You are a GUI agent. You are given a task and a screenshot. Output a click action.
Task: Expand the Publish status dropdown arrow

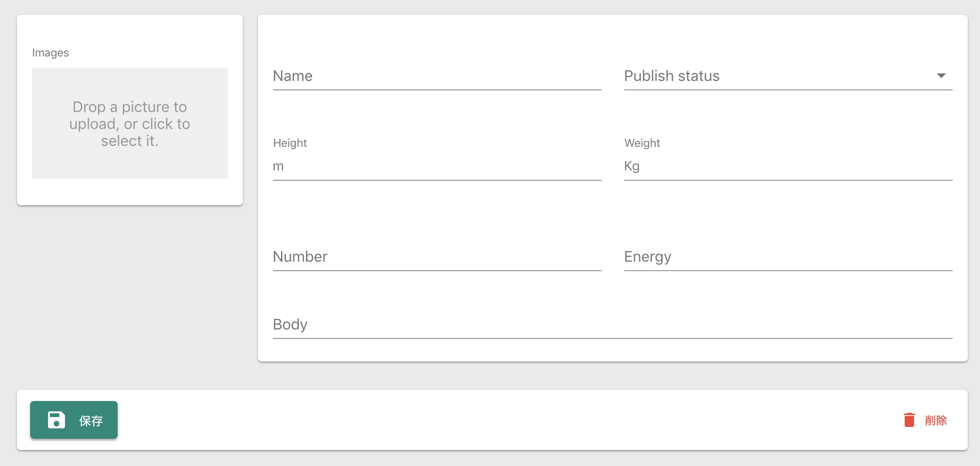[x=941, y=76]
